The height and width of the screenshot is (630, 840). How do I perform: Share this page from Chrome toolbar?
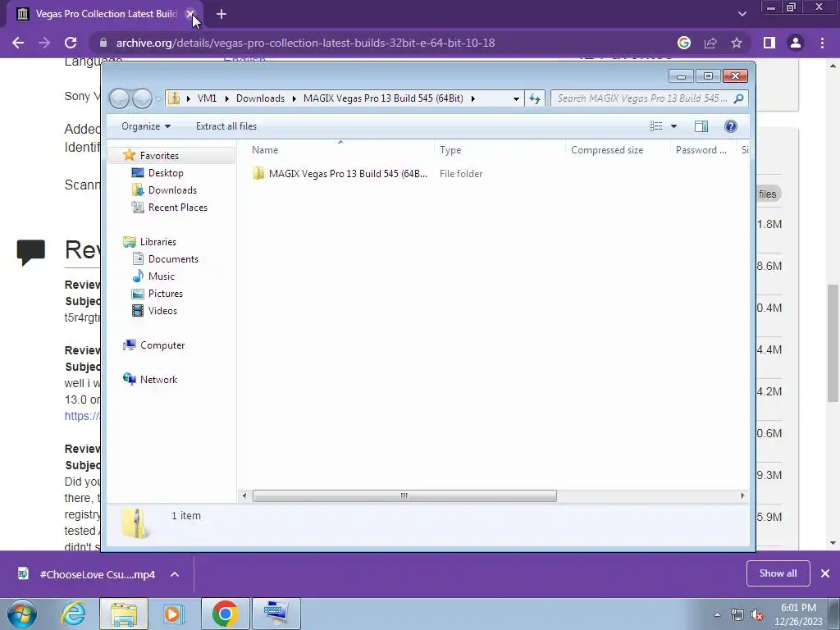[x=710, y=43]
